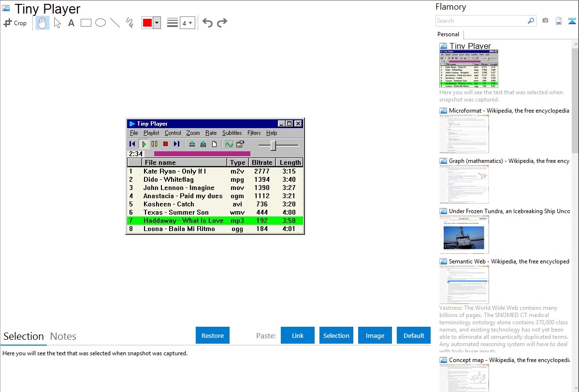Click the green waveform icon in player toolbar

click(x=229, y=144)
